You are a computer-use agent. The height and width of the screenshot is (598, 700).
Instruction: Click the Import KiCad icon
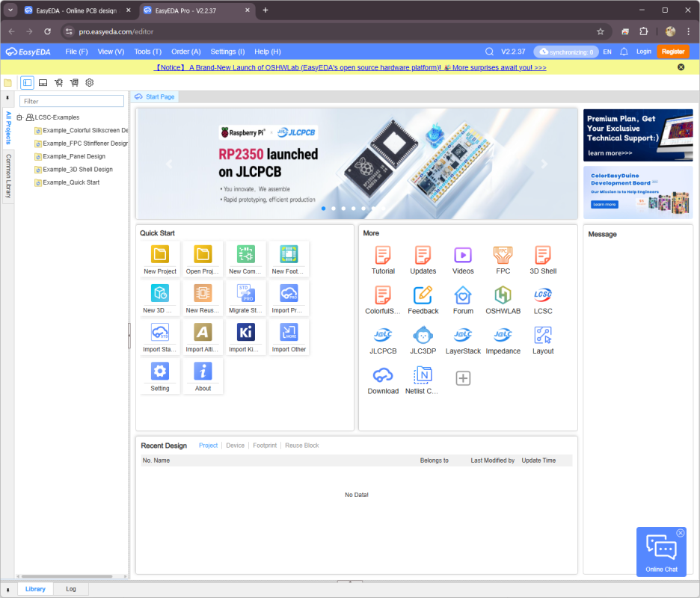coord(245,333)
